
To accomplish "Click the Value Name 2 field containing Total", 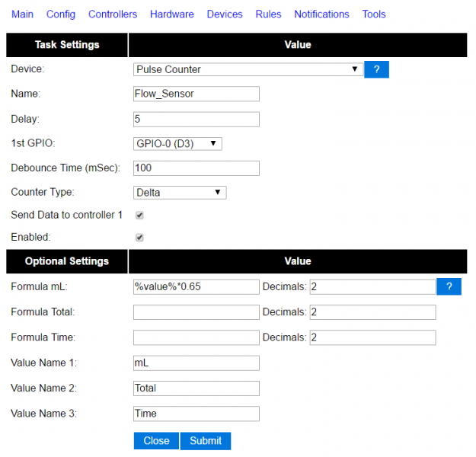I will pos(196,388).
